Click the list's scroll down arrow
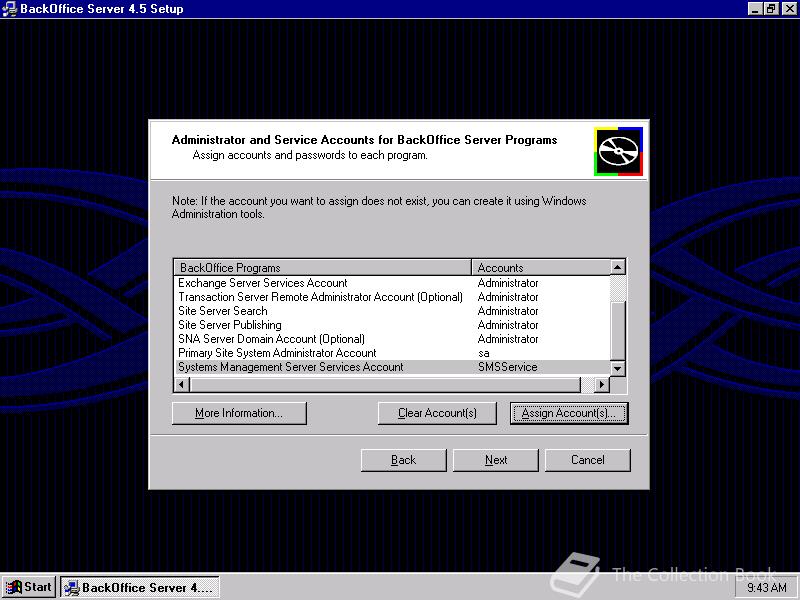The width and height of the screenshot is (800, 600). (617, 368)
